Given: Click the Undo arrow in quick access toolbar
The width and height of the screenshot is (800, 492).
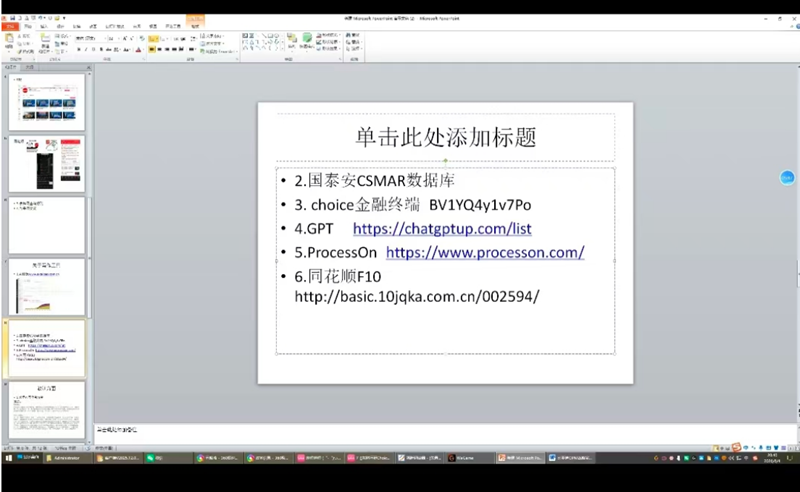Looking at the screenshot, I should [40, 18].
